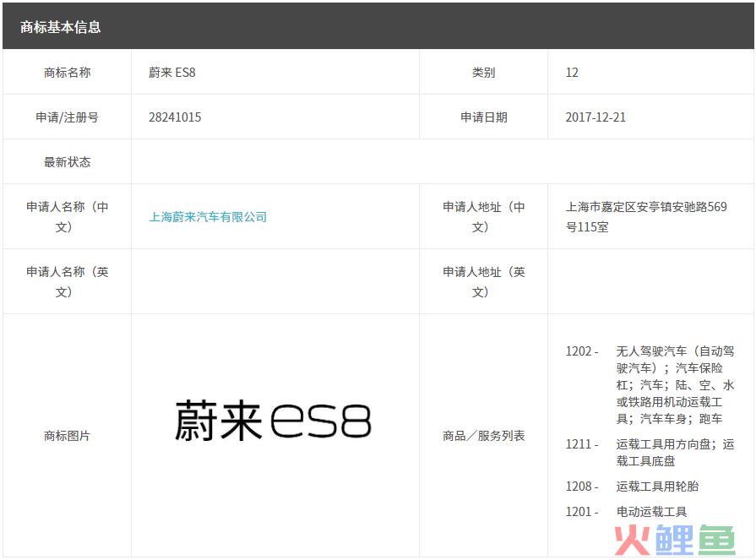Click the 类别 label cell
The height and width of the screenshot is (560, 756).
click(484, 73)
